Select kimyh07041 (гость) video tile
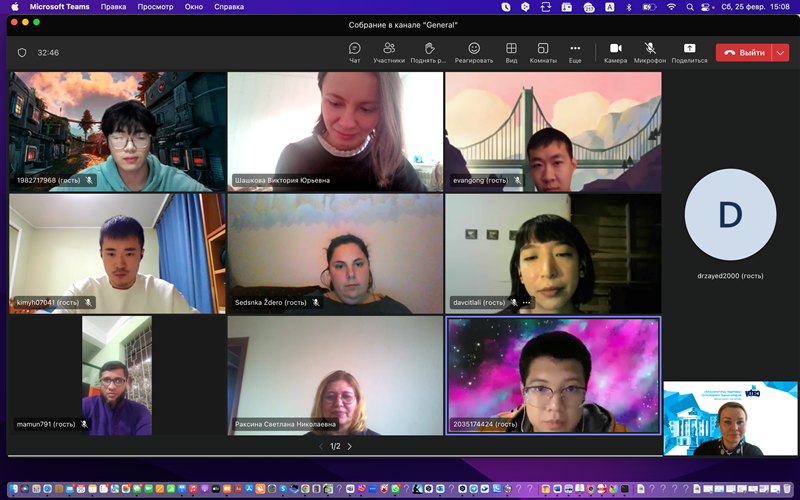This screenshot has width=800, height=500. click(x=117, y=254)
